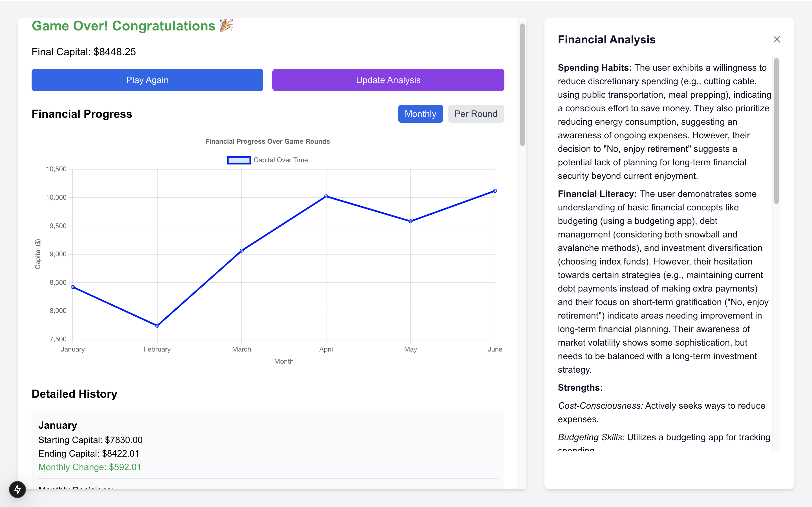Switch chart to Monthly view
The image size is (812, 507).
coord(420,114)
